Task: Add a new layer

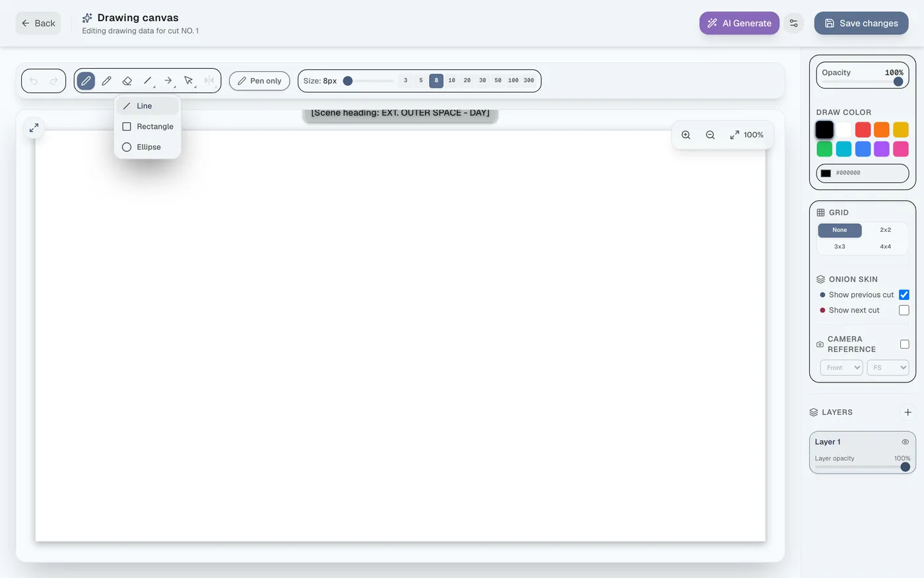Action: pyautogui.click(x=907, y=412)
